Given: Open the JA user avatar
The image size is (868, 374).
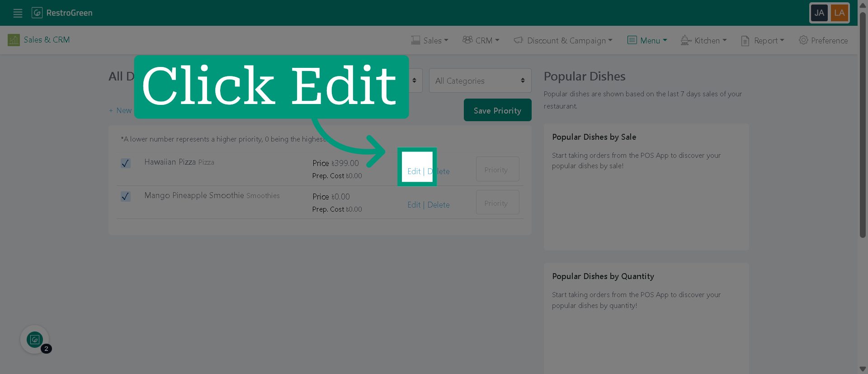Looking at the screenshot, I should (x=819, y=13).
